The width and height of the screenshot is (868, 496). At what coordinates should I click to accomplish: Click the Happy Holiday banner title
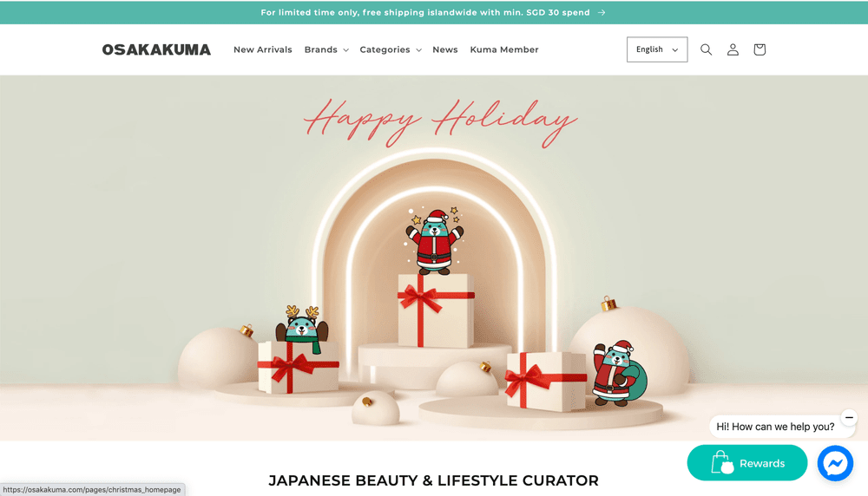click(x=440, y=121)
